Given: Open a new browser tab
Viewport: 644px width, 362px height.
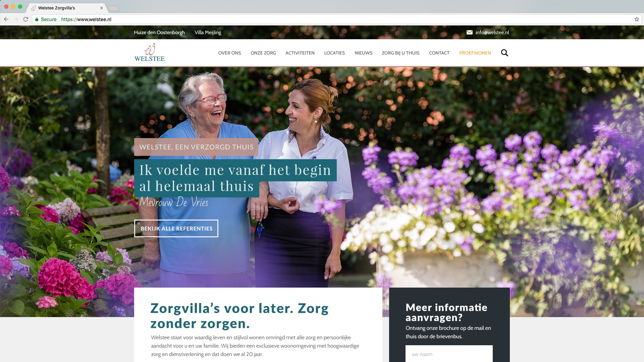Looking at the screenshot, I should 114,8.
